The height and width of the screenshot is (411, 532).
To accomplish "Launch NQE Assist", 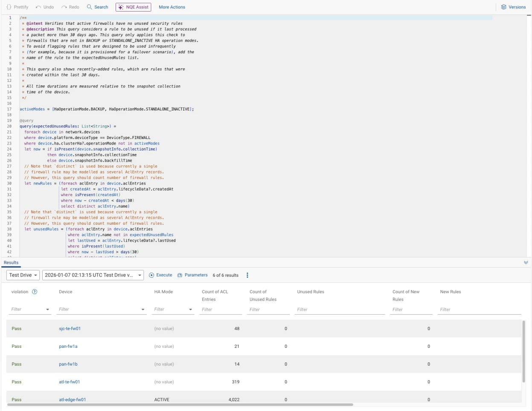I will coord(133,7).
